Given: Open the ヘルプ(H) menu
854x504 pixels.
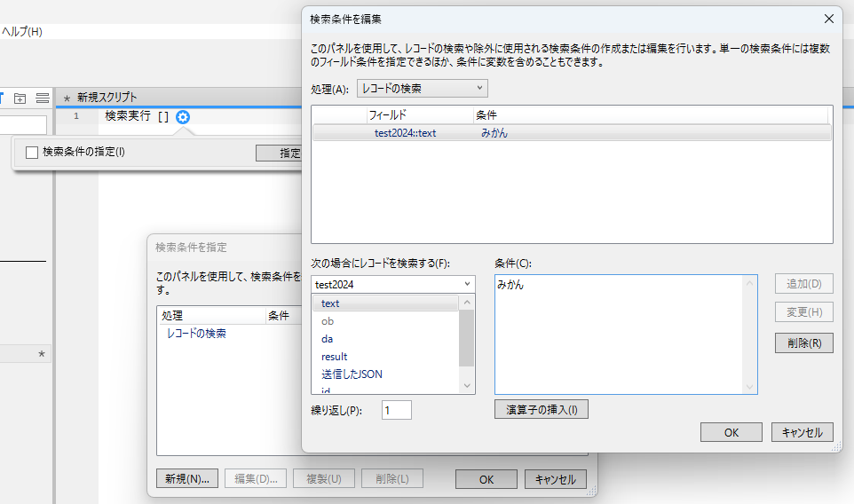Looking at the screenshot, I should click(22, 31).
